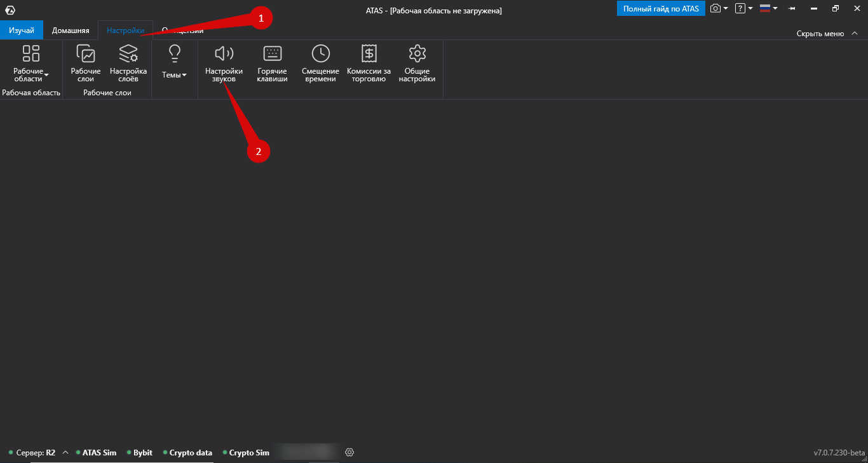Click the Bybit connection status
Viewport: 868px width, 463px height.
pyautogui.click(x=139, y=453)
